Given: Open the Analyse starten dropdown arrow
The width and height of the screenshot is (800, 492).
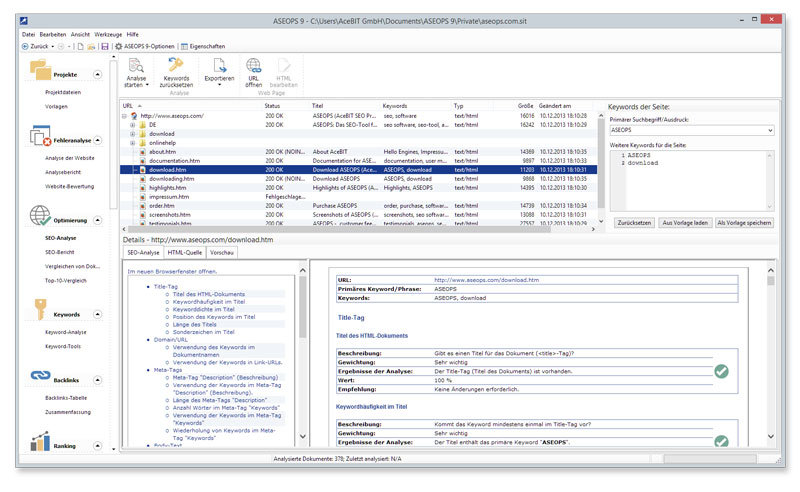Looking at the screenshot, I should [x=147, y=85].
